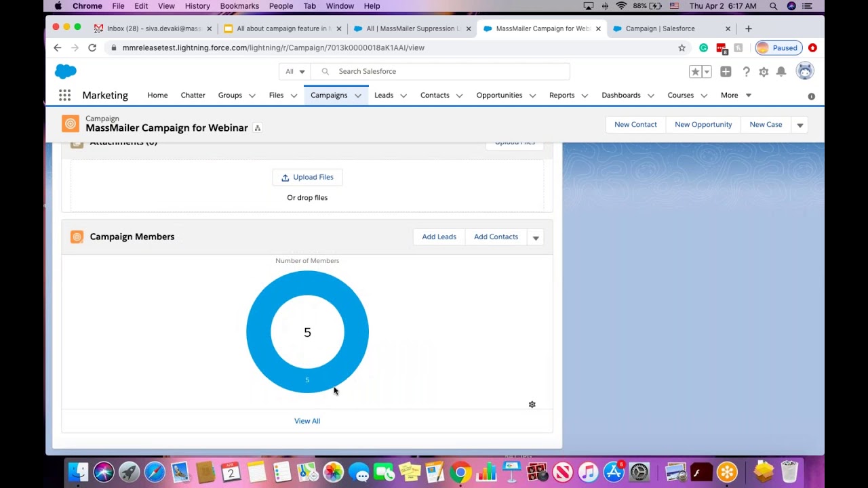Click the navigation info icon at right edge
868x488 pixels.
pyautogui.click(x=811, y=96)
